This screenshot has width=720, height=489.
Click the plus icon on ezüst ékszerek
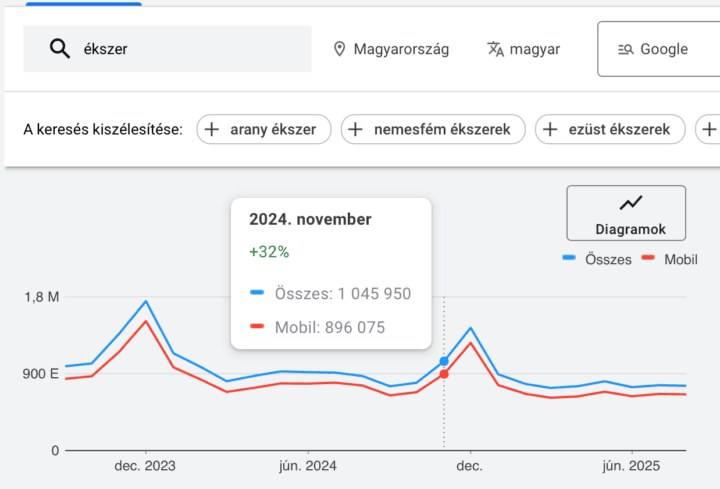(552, 129)
